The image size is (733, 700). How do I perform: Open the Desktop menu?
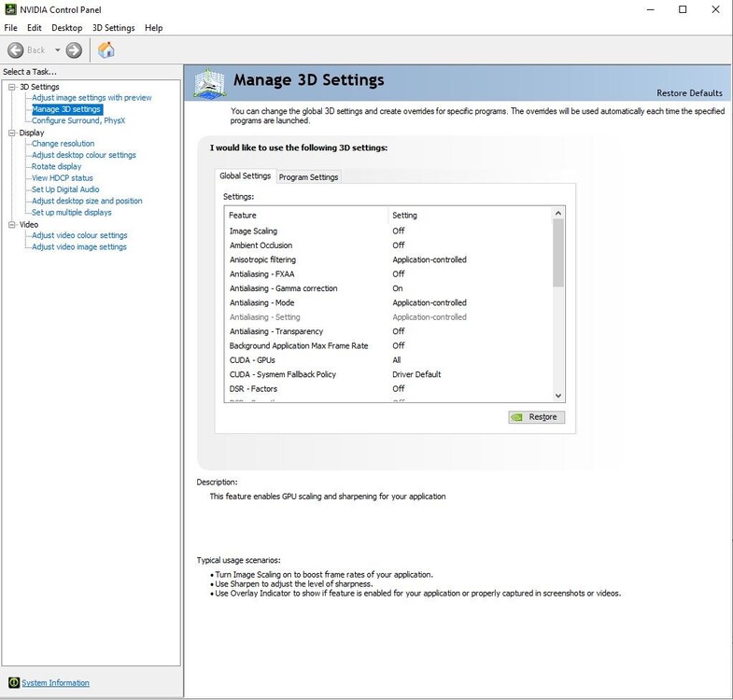coord(67,28)
